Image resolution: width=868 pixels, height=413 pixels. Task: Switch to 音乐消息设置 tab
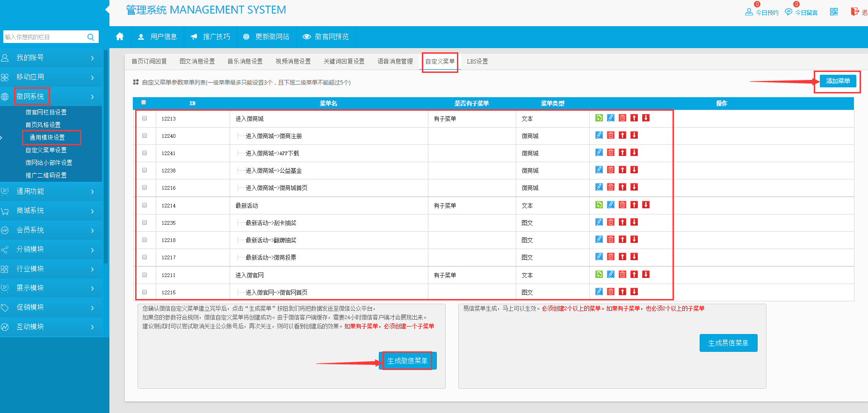coord(245,61)
